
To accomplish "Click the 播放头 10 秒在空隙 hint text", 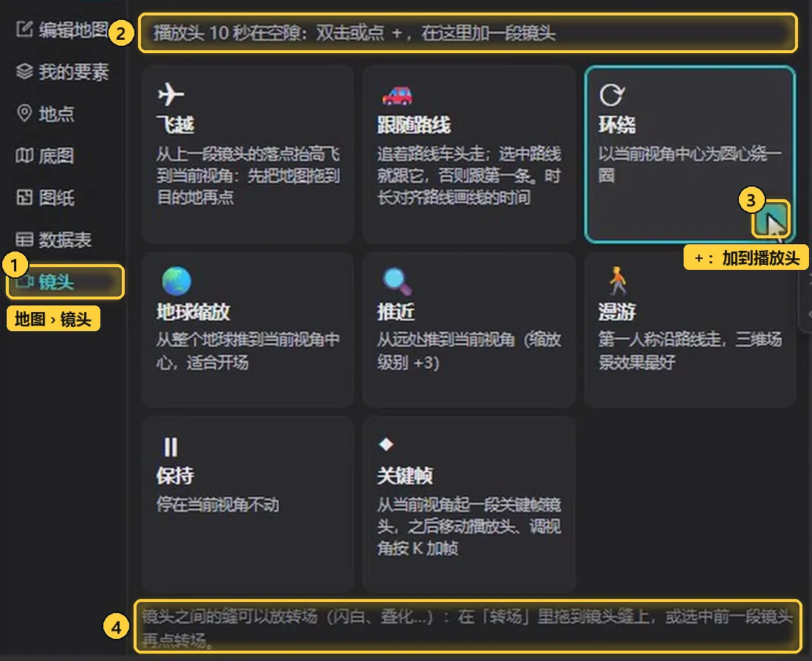I will (355, 33).
